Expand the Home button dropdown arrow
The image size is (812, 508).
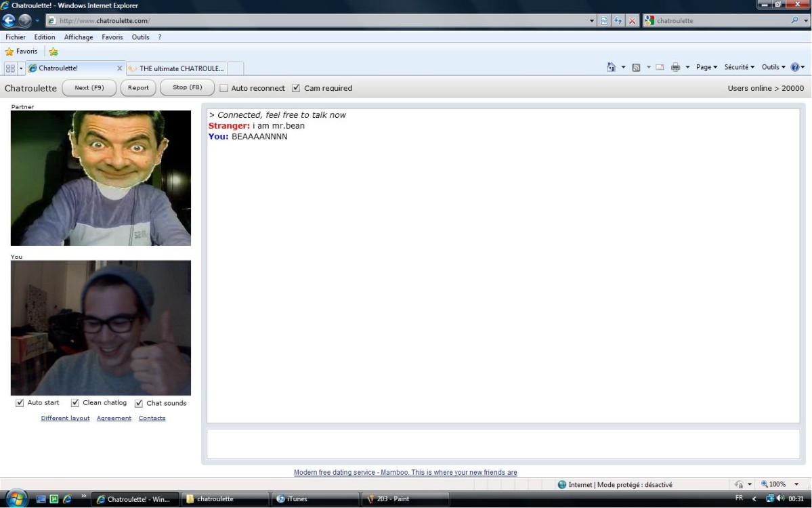click(623, 67)
